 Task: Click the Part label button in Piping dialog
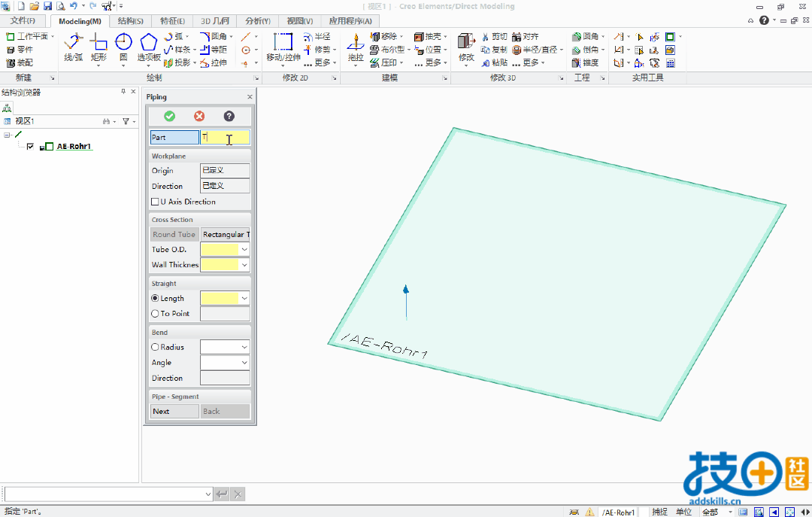point(174,138)
